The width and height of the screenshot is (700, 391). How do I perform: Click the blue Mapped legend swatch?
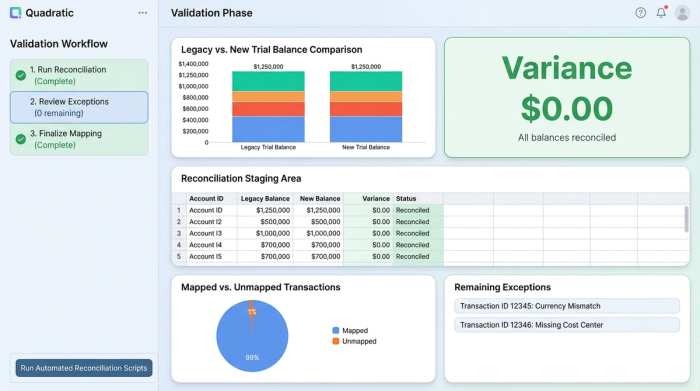click(336, 331)
